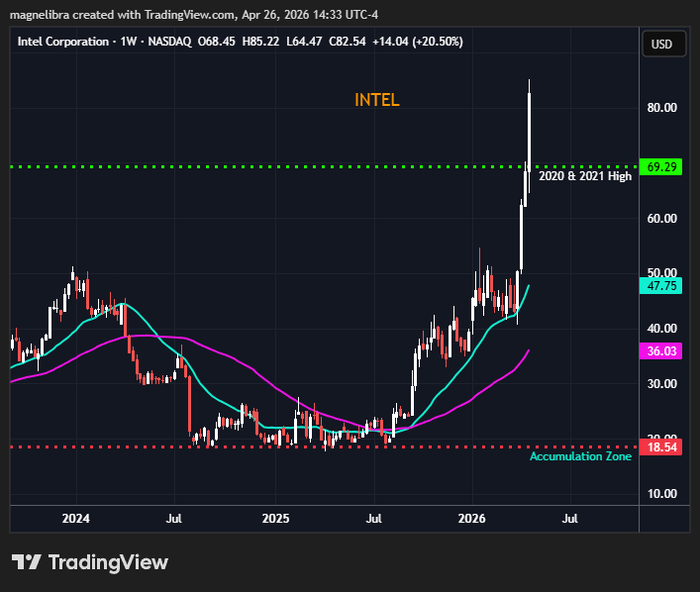Click the NASDAQ exchange label

169,42
